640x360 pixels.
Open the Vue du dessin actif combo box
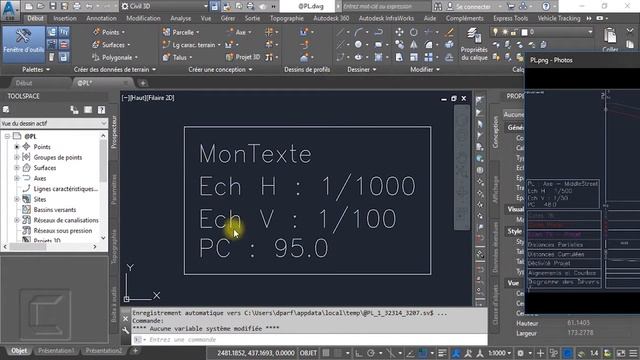tap(53, 123)
